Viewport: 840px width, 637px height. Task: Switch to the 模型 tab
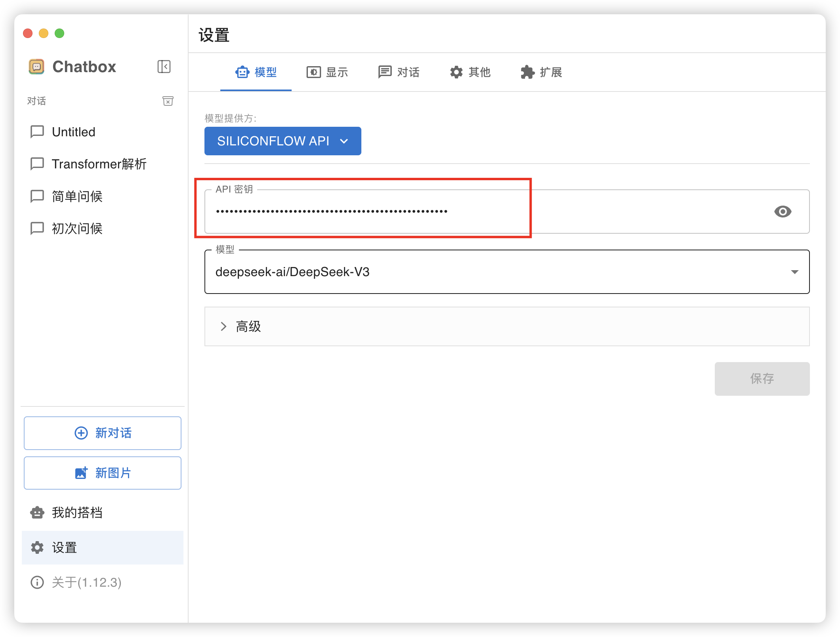click(256, 72)
